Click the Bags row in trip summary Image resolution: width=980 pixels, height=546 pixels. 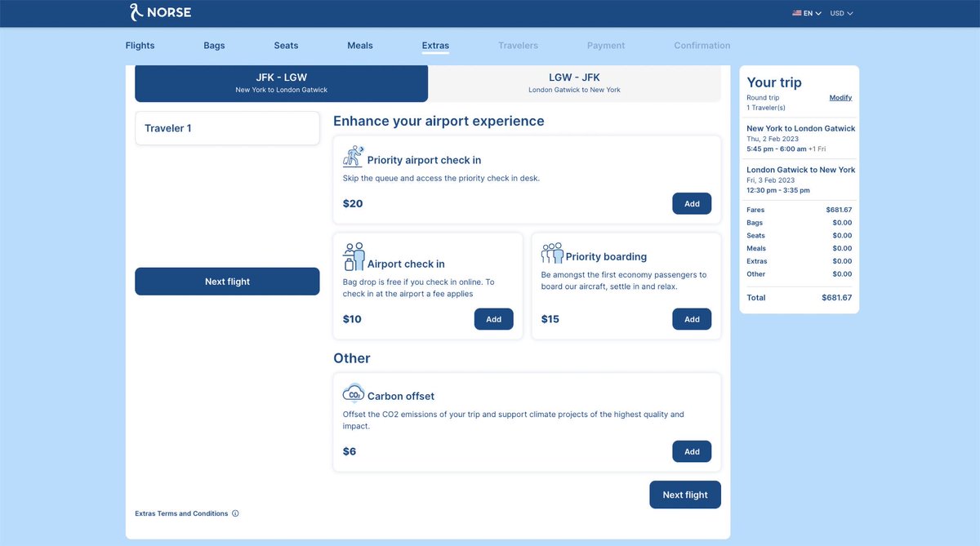(x=800, y=223)
